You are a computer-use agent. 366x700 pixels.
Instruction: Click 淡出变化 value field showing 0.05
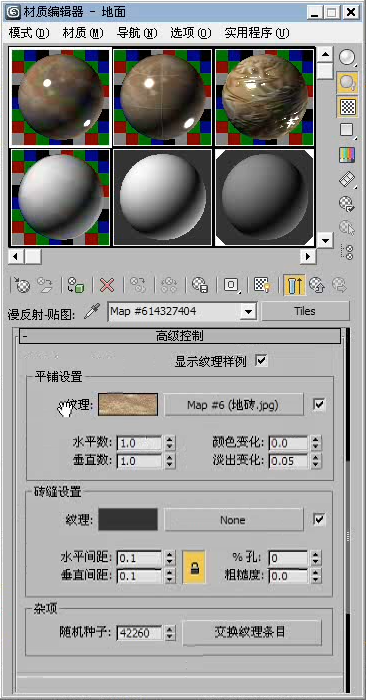[289, 461]
